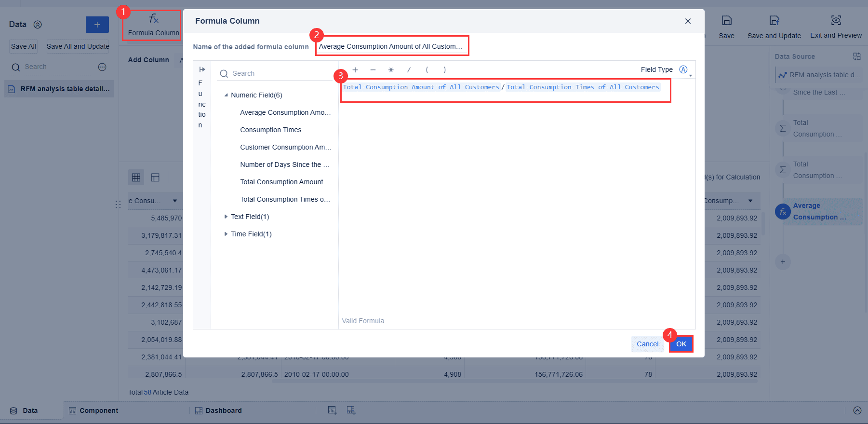The width and height of the screenshot is (868, 424).
Task: Insert the multiplication operator in formula
Action: (391, 70)
